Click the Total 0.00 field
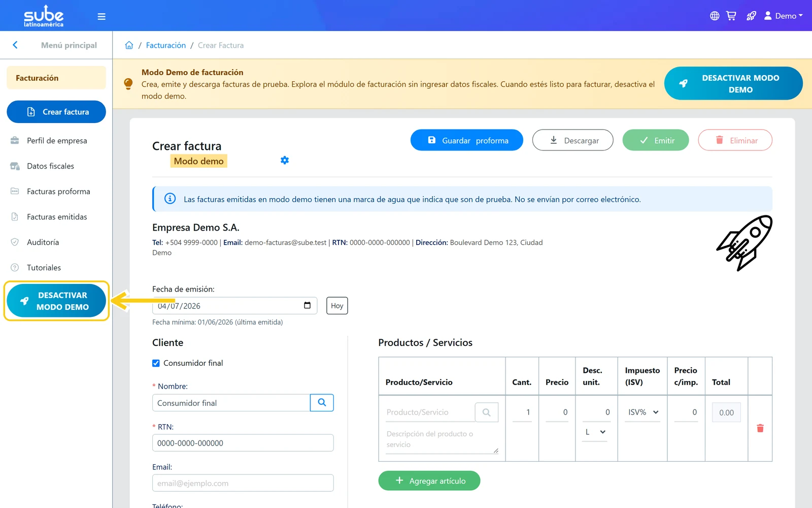 727,412
